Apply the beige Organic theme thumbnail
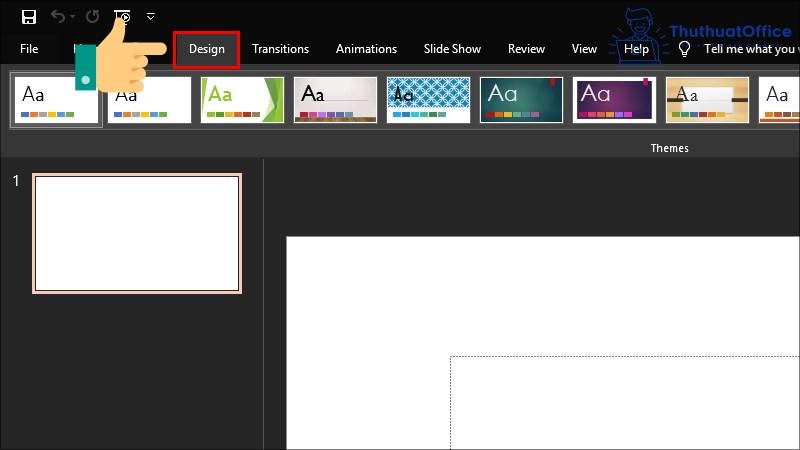 707,100
